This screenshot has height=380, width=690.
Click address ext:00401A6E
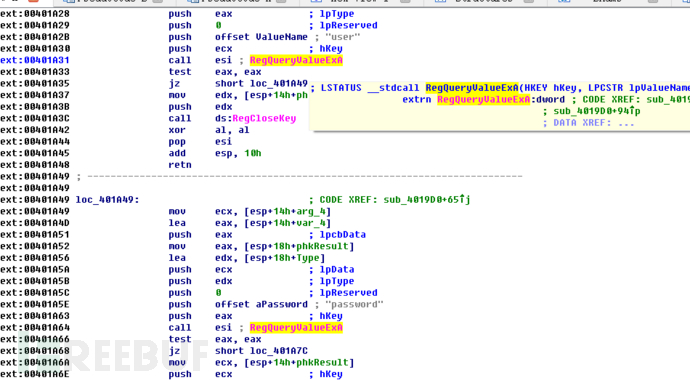(x=35, y=374)
